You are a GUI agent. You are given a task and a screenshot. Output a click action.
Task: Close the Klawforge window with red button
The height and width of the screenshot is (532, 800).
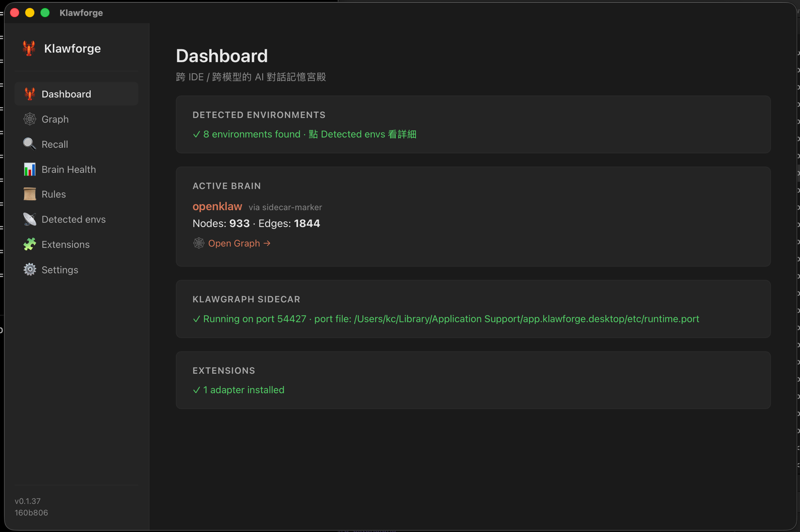point(15,13)
